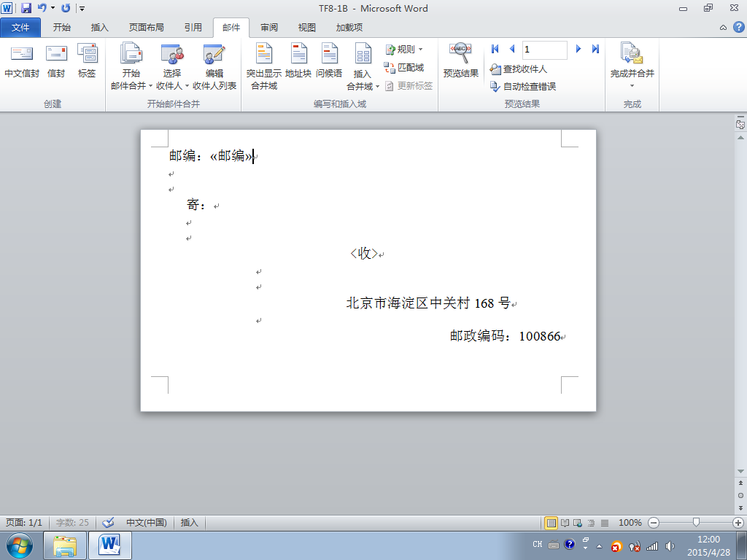Click the 中文(中国) language indicator
The width and height of the screenshot is (747, 560).
(146, 523)
